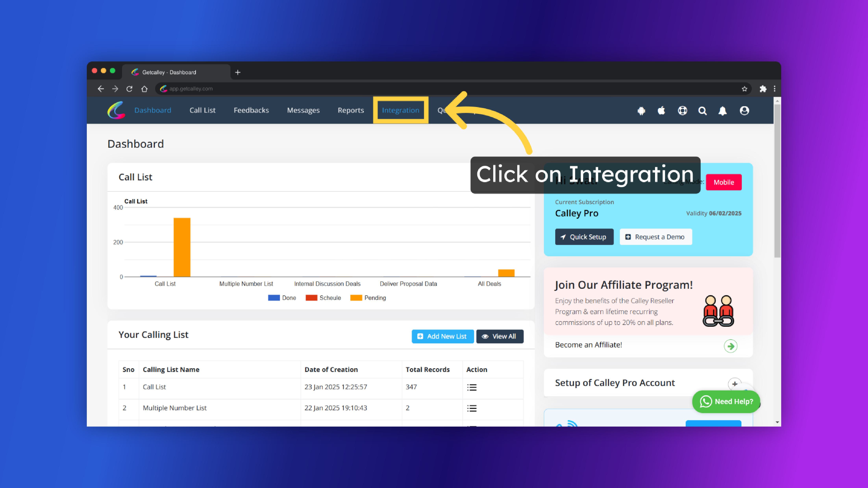Viewport: 868px width, 488px height.
Task: Open Call List navigation item
Action: click(202, 110)
